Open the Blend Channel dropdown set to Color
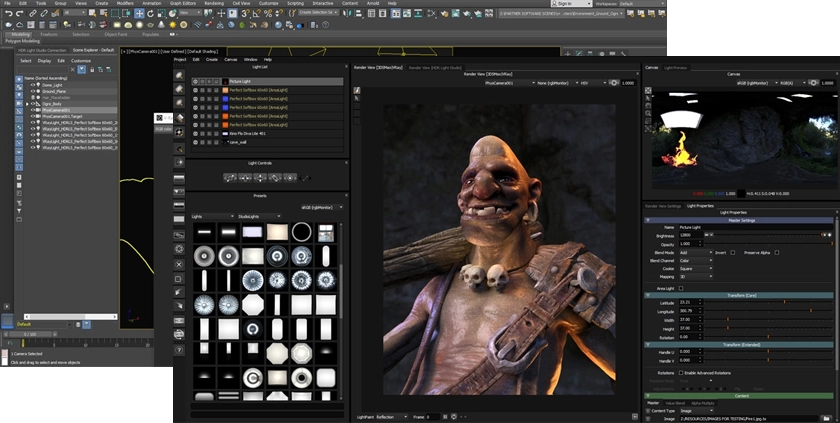 point(696,261)
